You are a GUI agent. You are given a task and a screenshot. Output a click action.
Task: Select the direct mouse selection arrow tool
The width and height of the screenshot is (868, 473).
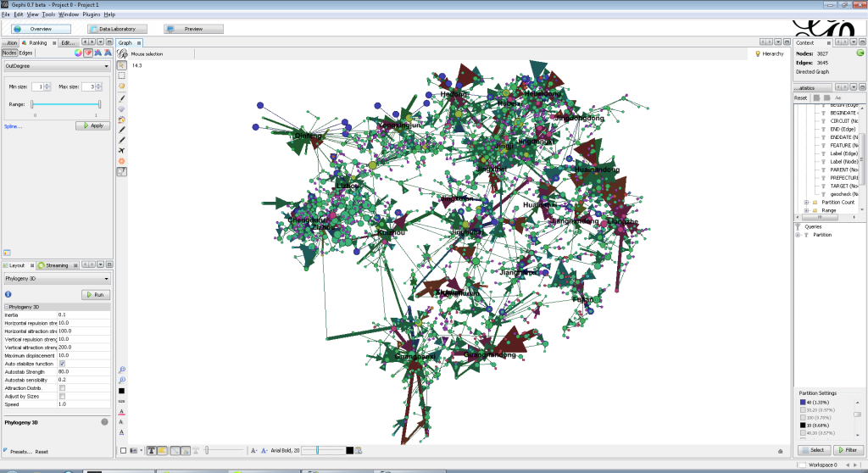click(x=122, y=64)
